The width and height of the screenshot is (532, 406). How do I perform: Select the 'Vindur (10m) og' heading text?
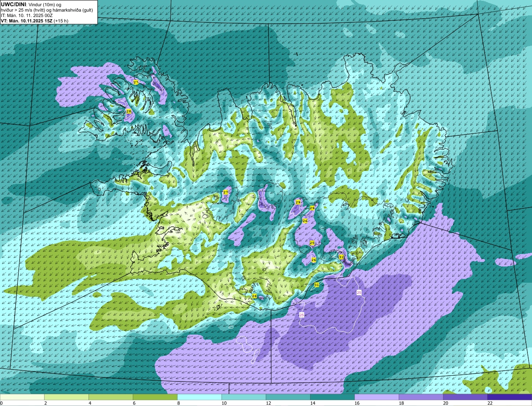pos(45,4)
